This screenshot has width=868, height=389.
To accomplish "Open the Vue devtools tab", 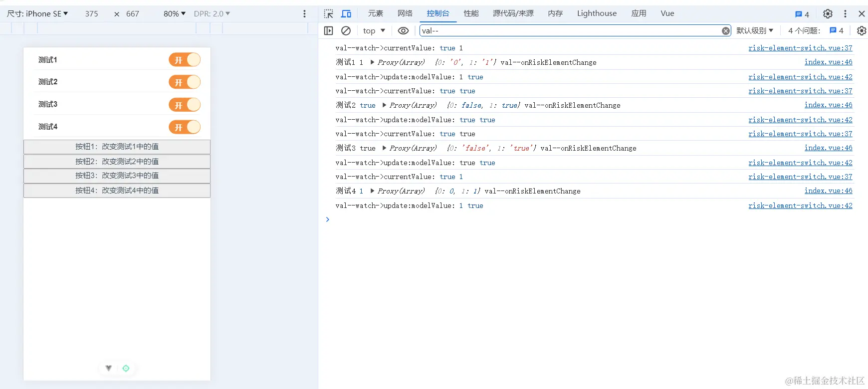I will 667,13.
